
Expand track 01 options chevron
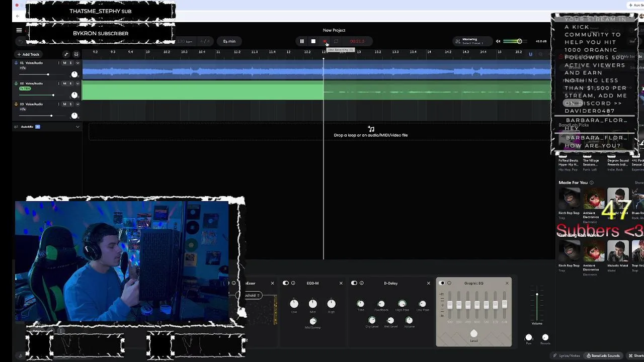coord(77,63)
